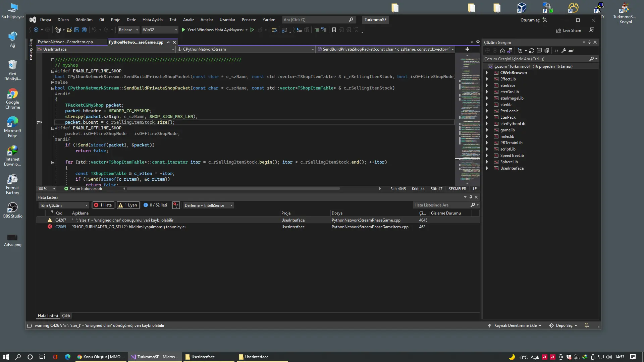Toggle the '1 Uyarı' warnings filter

tap(128, 205)
